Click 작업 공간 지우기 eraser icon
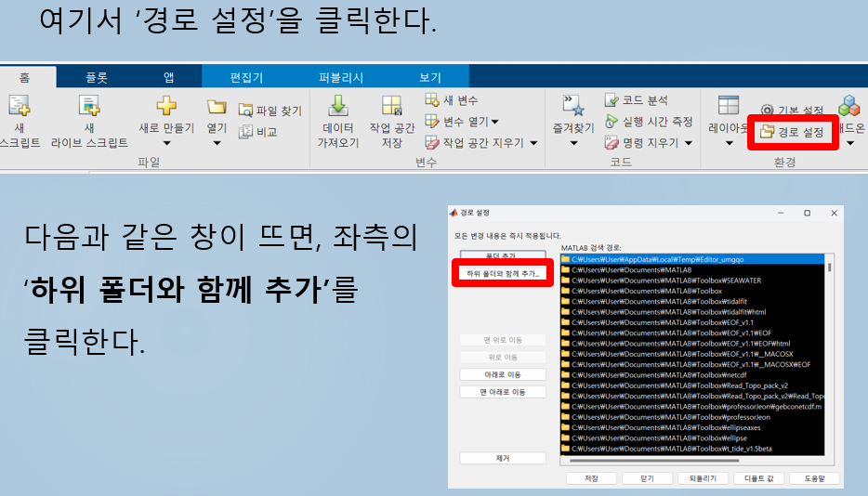868x496 pixels. coord(432,142)
